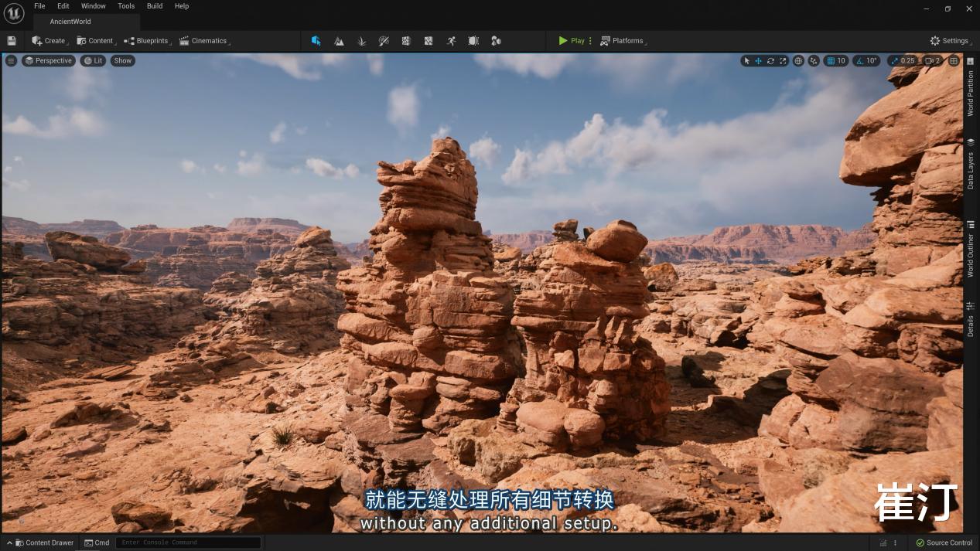Focus the Enter Console Command field
The height and width of the screenshot is (551, 980).
(x=188, y=542)
